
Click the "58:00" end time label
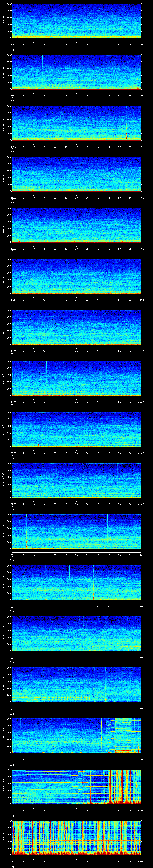pyautogui.click(x=141, y=810)
